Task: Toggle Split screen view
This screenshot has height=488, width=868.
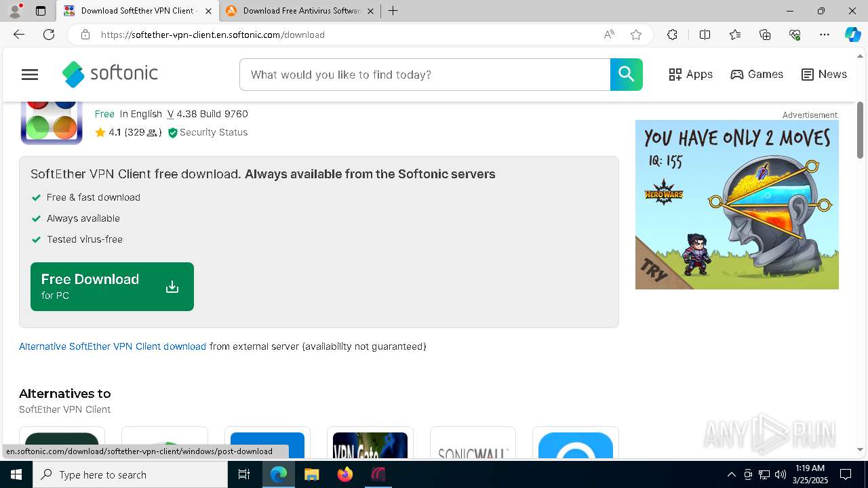Action: pyautogui.click(x=705, y=35)
